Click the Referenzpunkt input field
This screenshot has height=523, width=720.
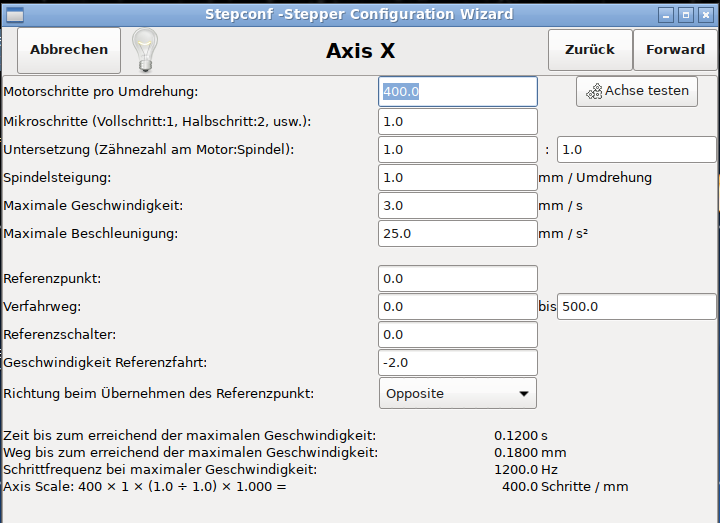458,278
